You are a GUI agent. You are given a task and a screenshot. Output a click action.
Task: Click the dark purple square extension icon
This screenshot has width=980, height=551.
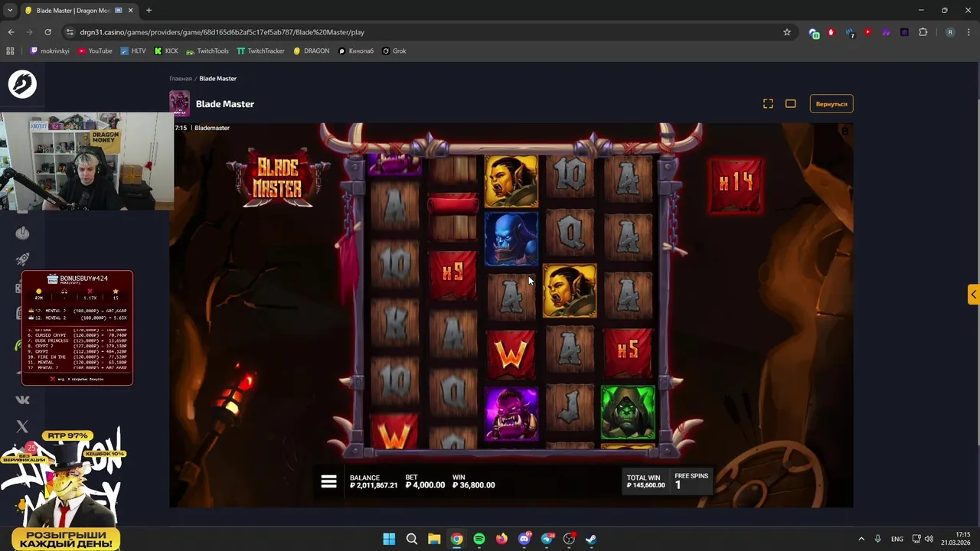[x=904, y=32]
